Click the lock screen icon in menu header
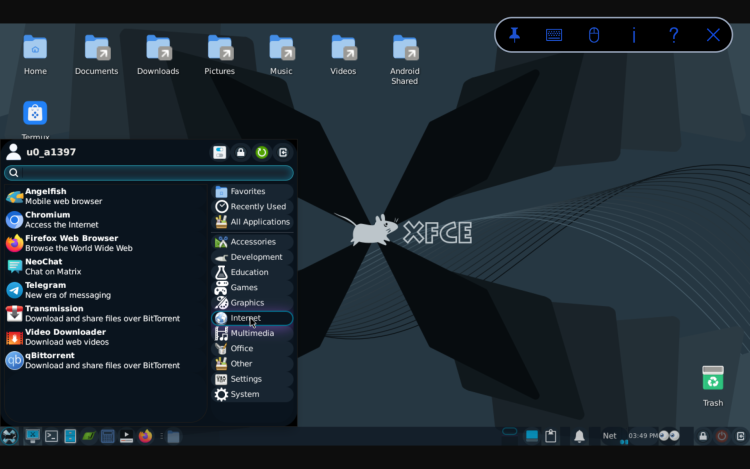The height and width of the screenshot is (469, 750). tap(241, 153)
